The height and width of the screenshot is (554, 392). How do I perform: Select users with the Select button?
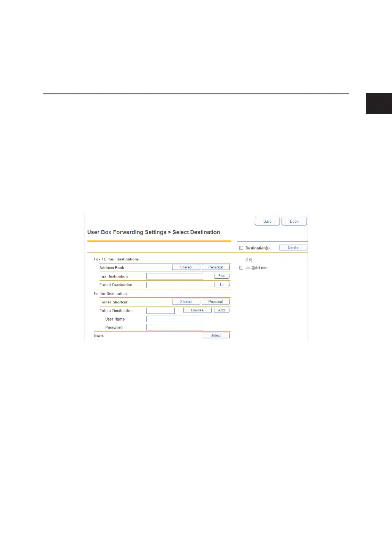coord(216,335)
